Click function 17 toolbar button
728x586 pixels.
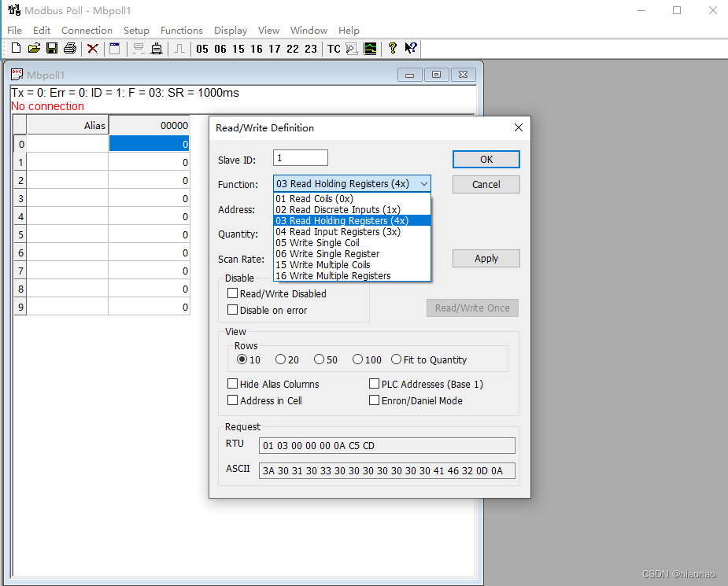pos(275,49)
